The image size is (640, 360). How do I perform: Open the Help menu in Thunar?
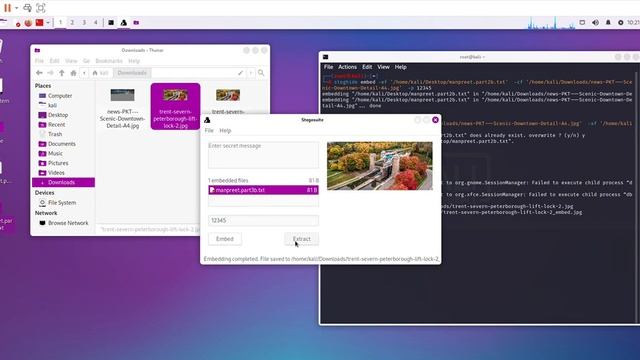[134, 61]
